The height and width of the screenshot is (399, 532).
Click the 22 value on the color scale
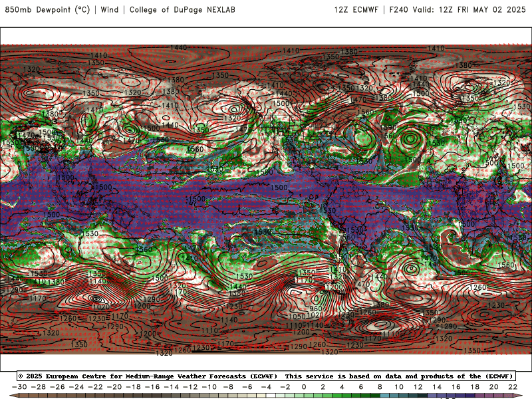coord(513,387)
